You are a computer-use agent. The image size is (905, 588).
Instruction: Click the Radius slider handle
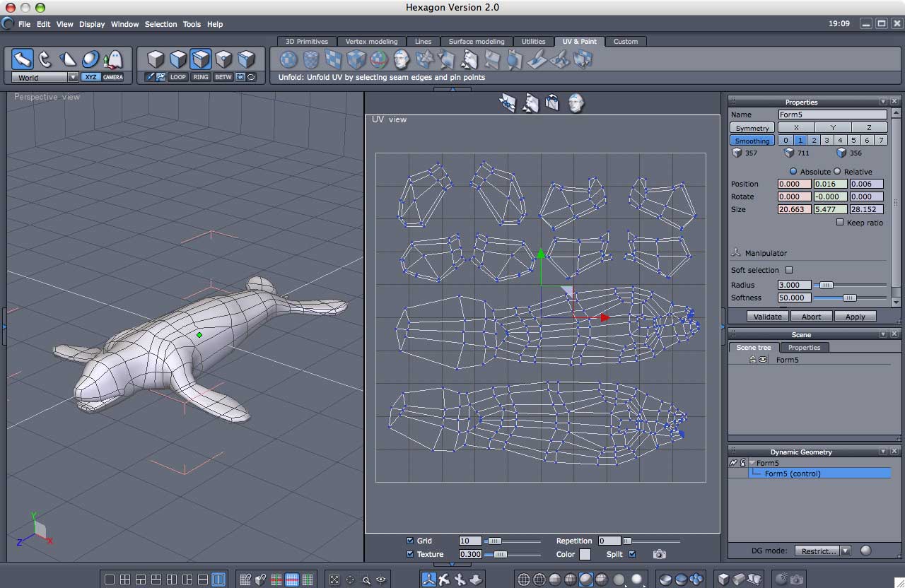[x=826, y=285]
